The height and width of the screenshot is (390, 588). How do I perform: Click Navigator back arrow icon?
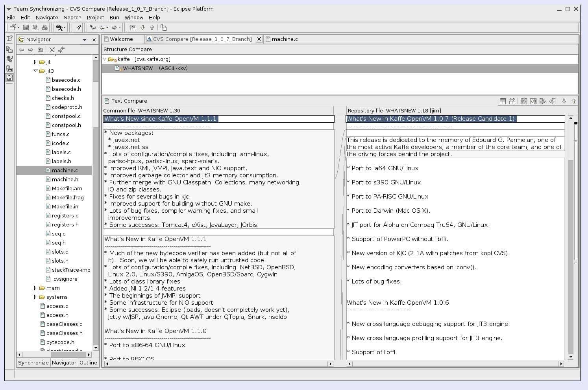point(21,50)
